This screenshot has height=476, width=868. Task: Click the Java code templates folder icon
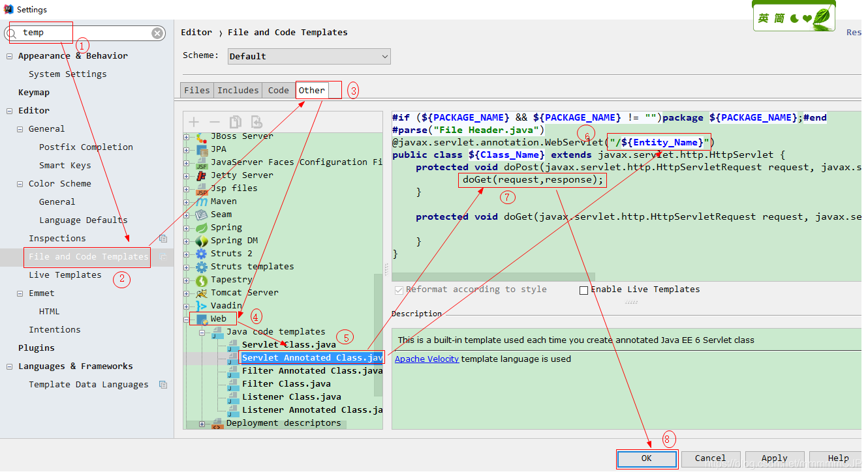point(217,333)
